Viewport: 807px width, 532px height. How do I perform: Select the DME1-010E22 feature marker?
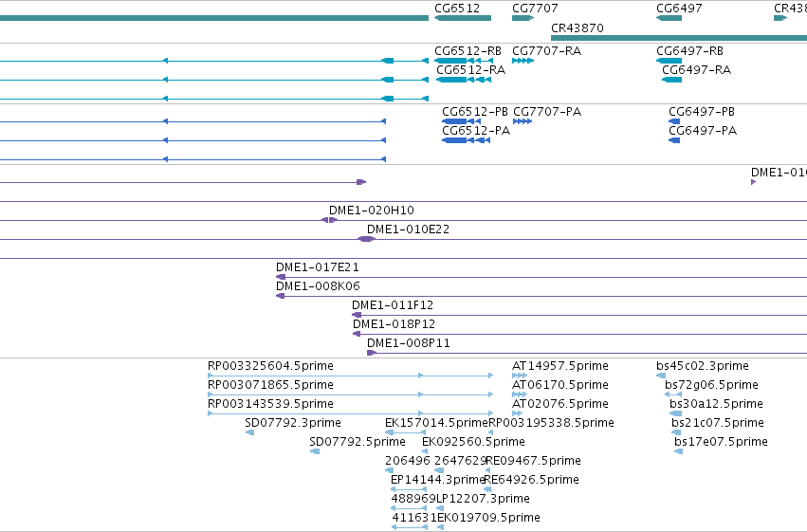(366, 239)
